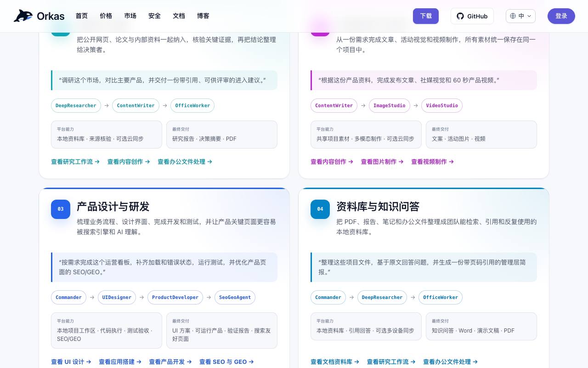The width and height of the screenshot is (588, 368).
Task: Click the box 研究报告 · 决策摘要 · PDF
Action: [222, 135]
